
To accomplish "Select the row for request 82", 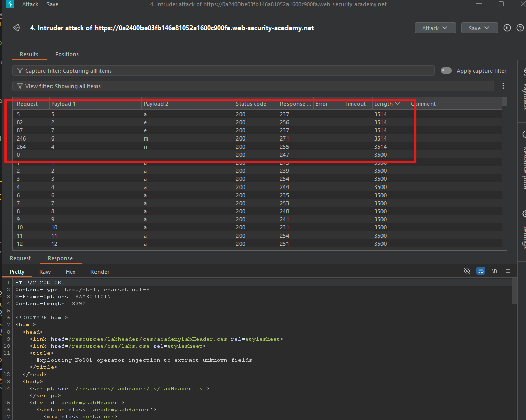I will (x=257, y=122).
